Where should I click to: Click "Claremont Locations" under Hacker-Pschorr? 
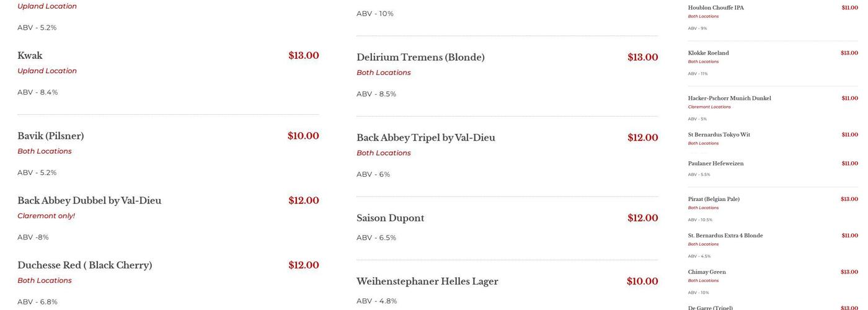(x=709, y=107)
